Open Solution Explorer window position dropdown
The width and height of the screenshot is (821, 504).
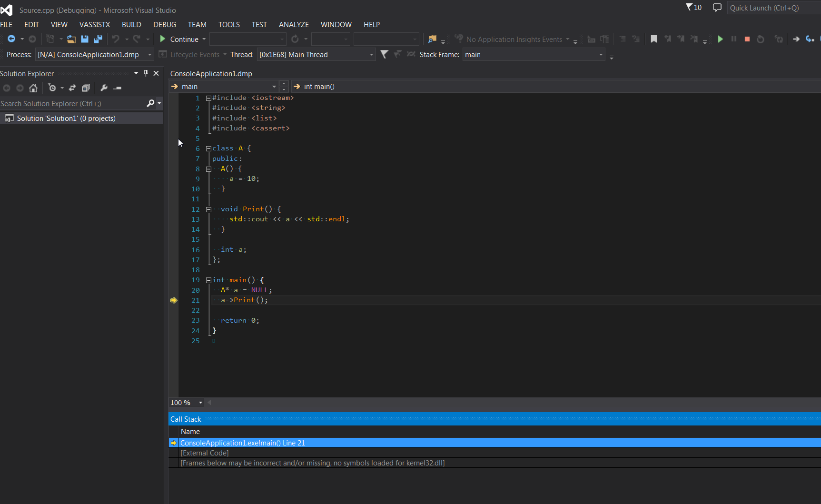point(136,73)
